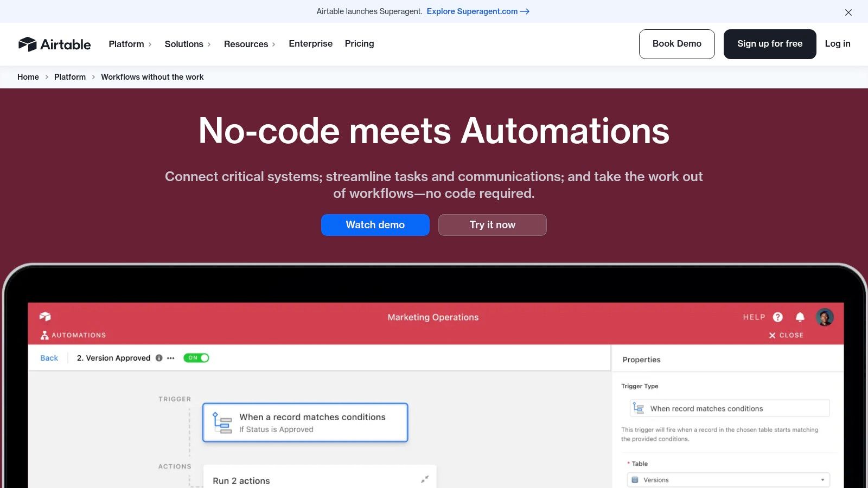Click the Automations icon in the app header
This screenshot has width=868, height=488.
click(x=44, y=335)
